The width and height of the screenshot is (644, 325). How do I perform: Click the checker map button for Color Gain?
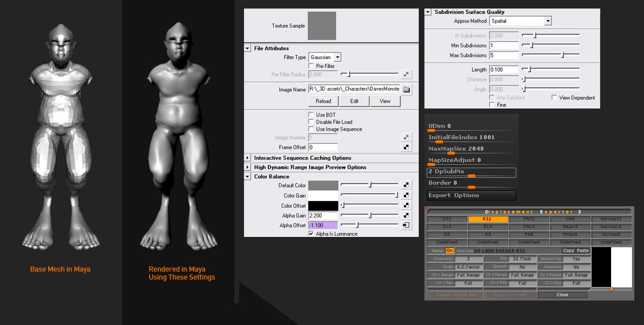[406, 195]
